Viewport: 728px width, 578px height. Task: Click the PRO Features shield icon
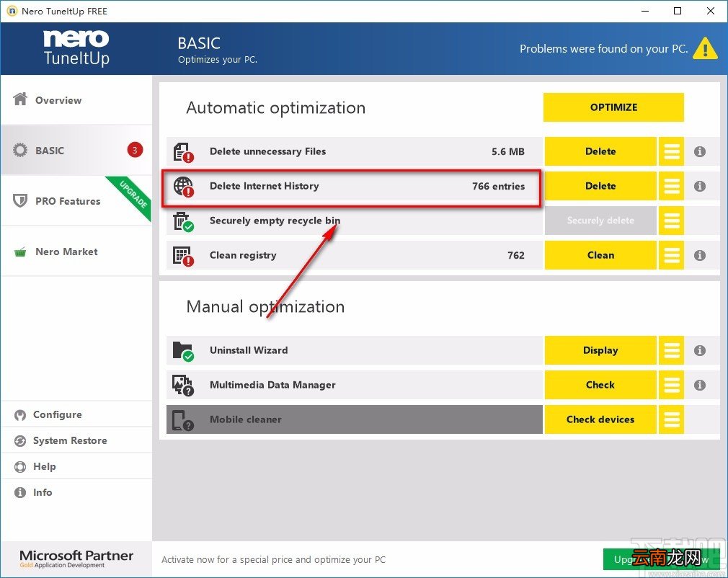(20, 200)
